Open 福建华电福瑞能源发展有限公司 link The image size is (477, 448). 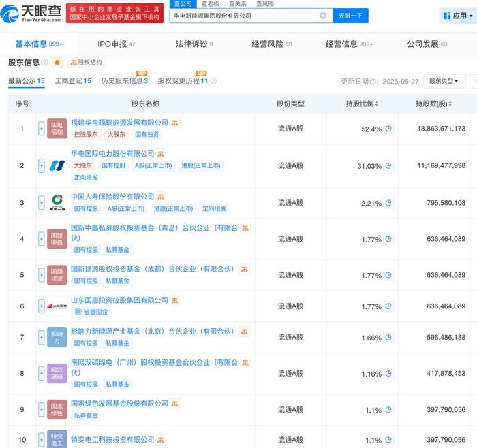click(x=119, y=123)
